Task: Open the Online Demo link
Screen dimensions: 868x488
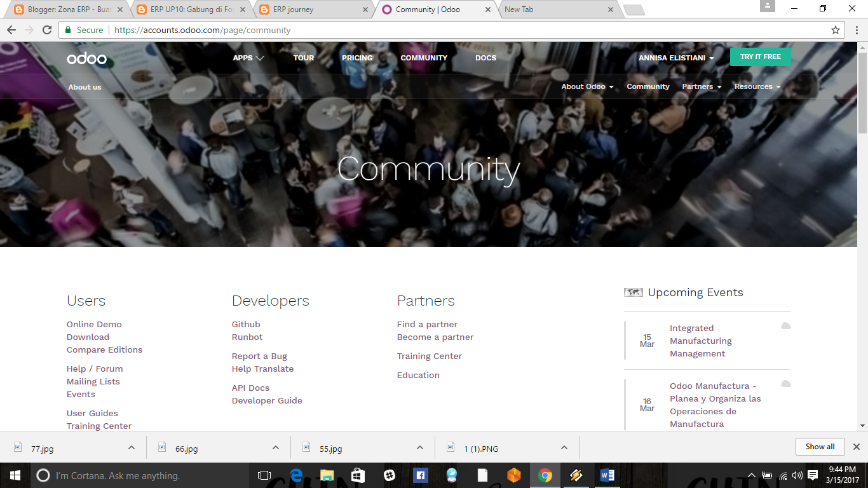Action: click(94, 324)
